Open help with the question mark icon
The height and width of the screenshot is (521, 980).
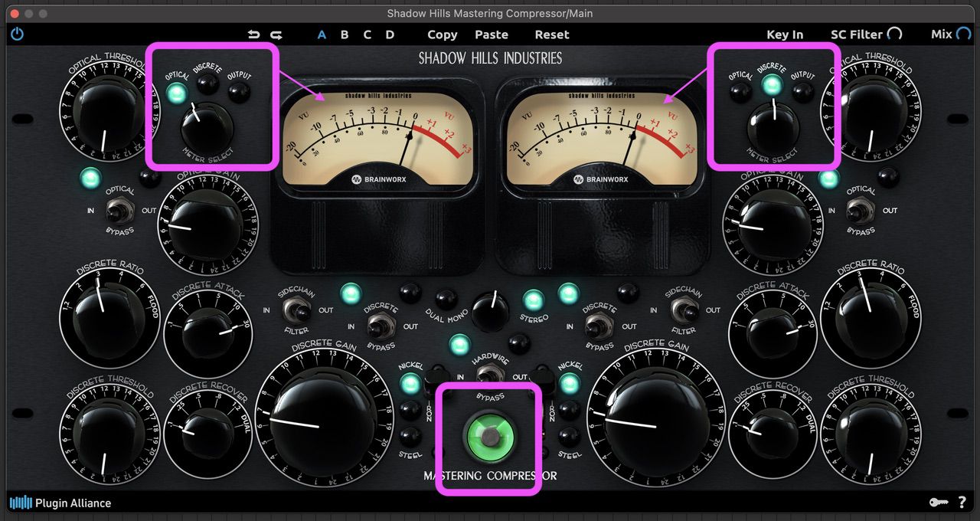962,503
